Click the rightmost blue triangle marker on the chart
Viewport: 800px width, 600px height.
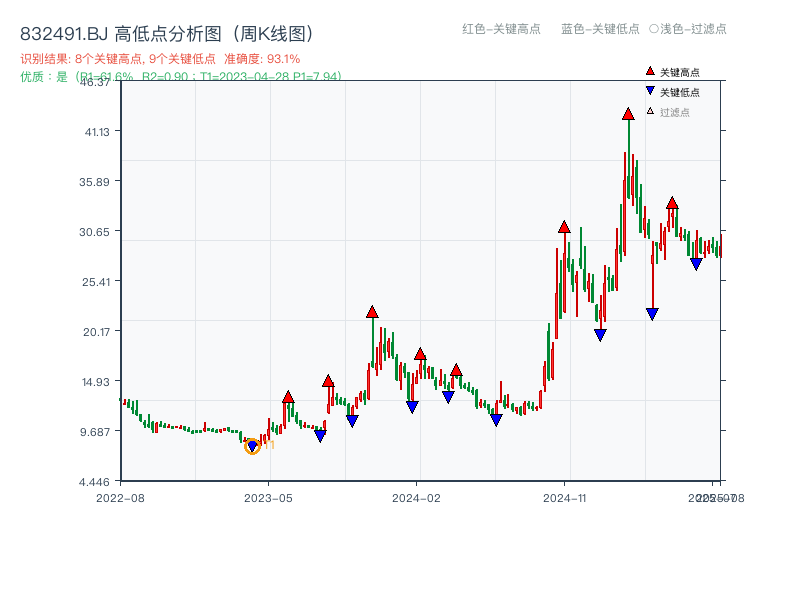point(696,264)
